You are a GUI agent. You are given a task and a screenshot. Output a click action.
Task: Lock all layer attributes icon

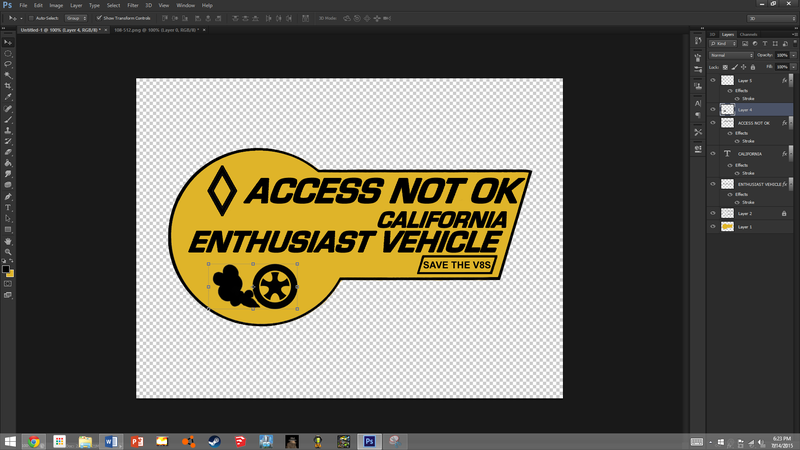[753, 67]
